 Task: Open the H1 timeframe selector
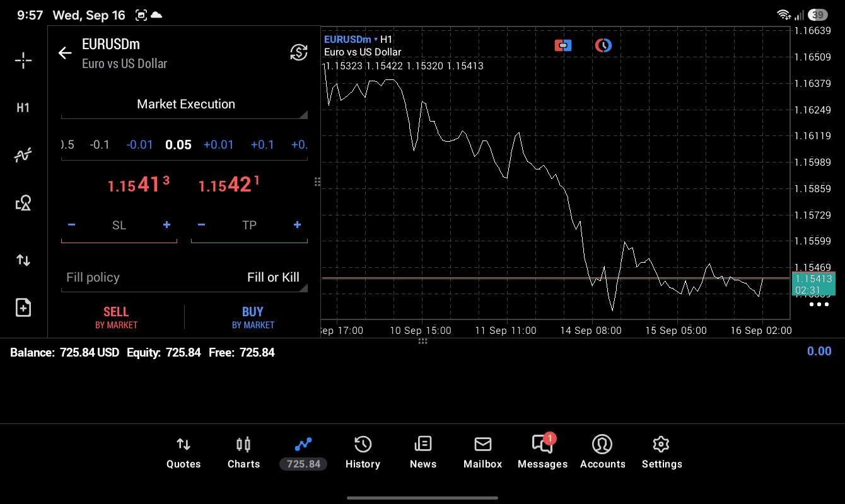[23, 108]
